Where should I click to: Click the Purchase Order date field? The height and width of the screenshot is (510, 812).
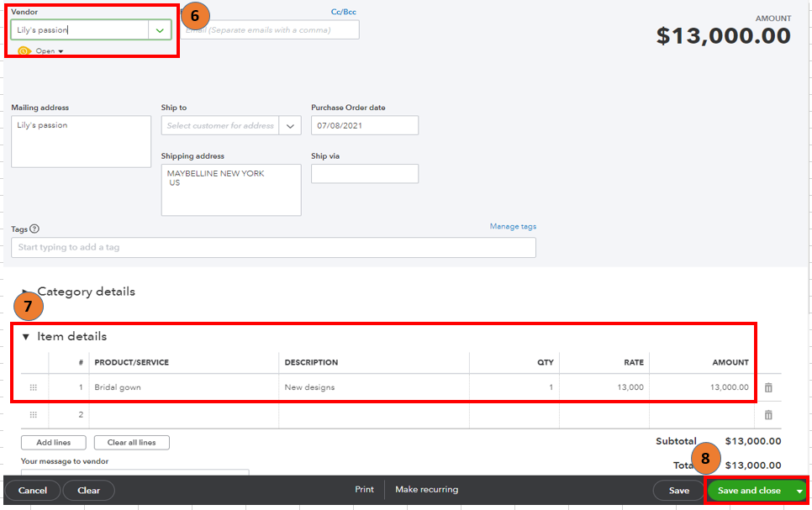click(364, 125)
